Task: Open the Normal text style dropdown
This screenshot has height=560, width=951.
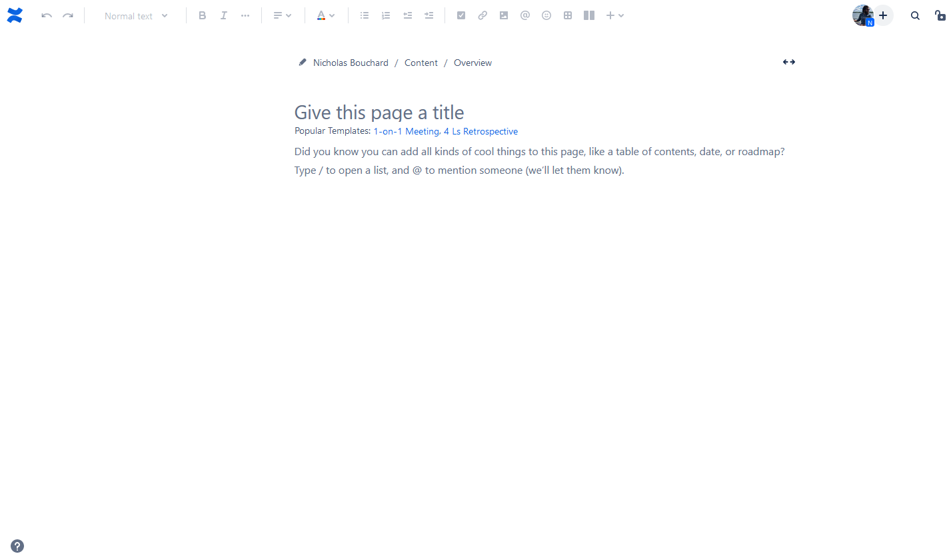Action: 136,15
